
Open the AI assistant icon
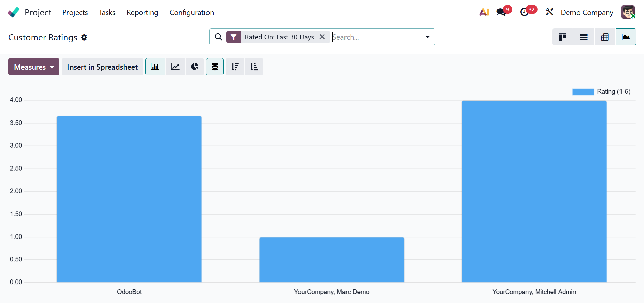(x=484, y=12)
